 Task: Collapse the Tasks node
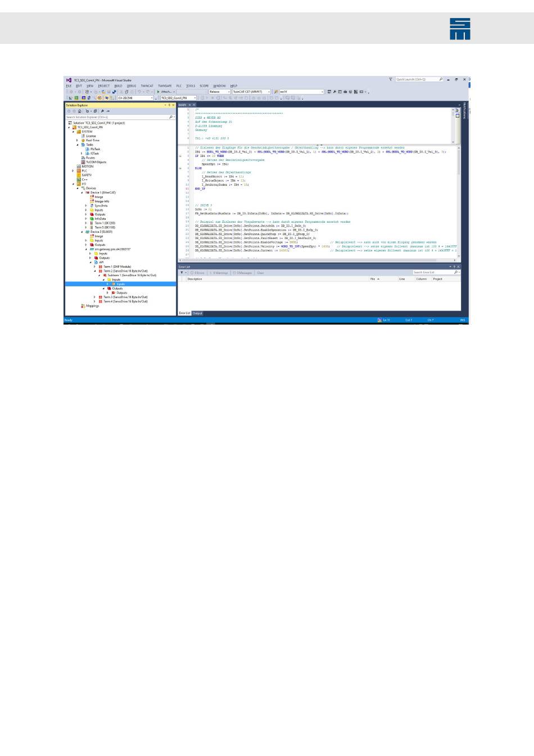[x=78, y=145]
